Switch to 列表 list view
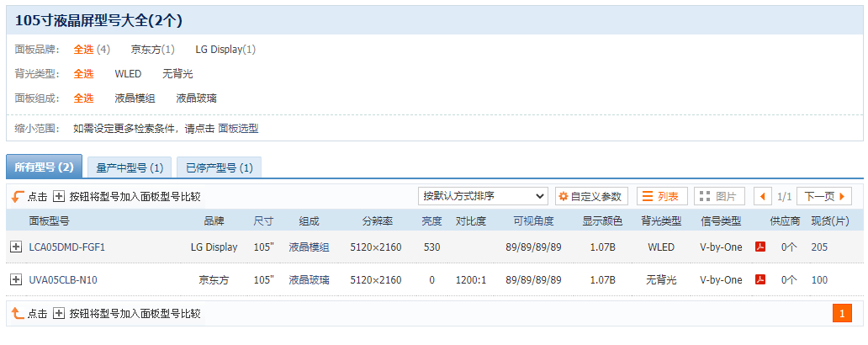Screen dimensions: 868x345 pyautogui.click(x=661, y=196)
